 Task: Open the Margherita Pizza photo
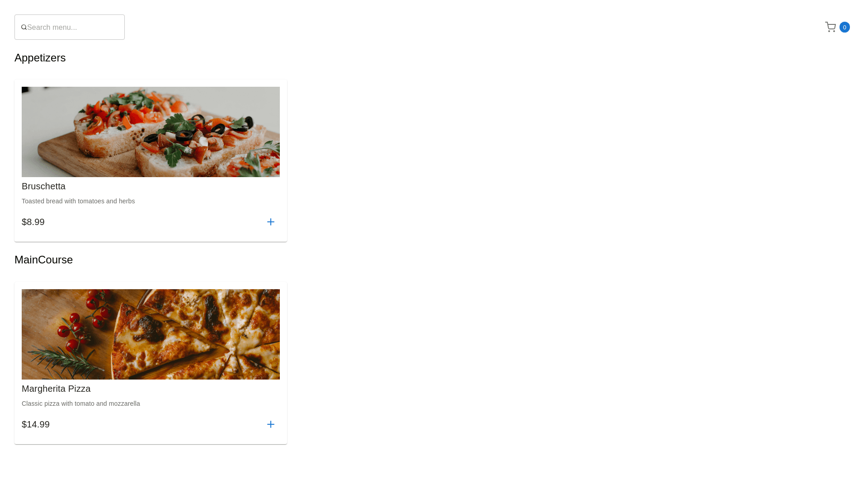(151, 334)
